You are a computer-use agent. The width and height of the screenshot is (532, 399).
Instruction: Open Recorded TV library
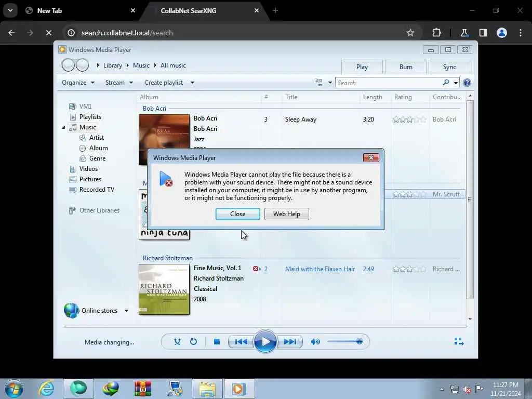click(97, 190)
